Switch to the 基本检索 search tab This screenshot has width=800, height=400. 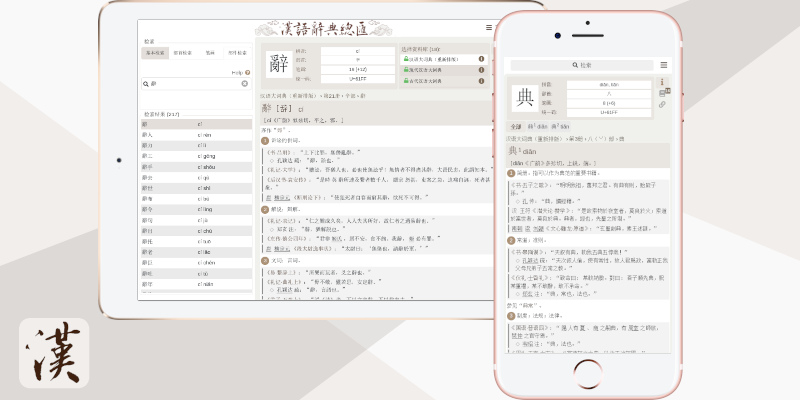coord(155,52)
